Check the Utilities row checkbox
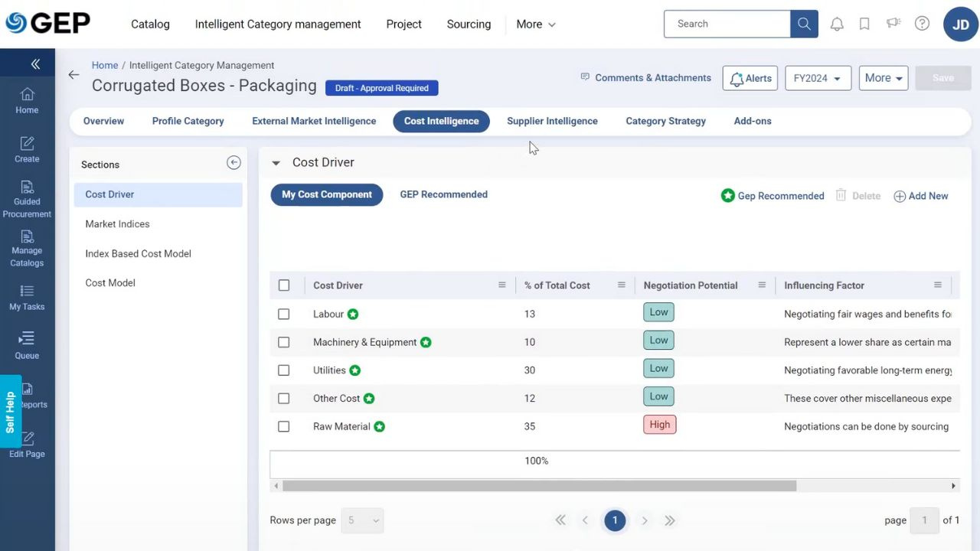The height and width of the screenshot is (551, 980). 284,370
